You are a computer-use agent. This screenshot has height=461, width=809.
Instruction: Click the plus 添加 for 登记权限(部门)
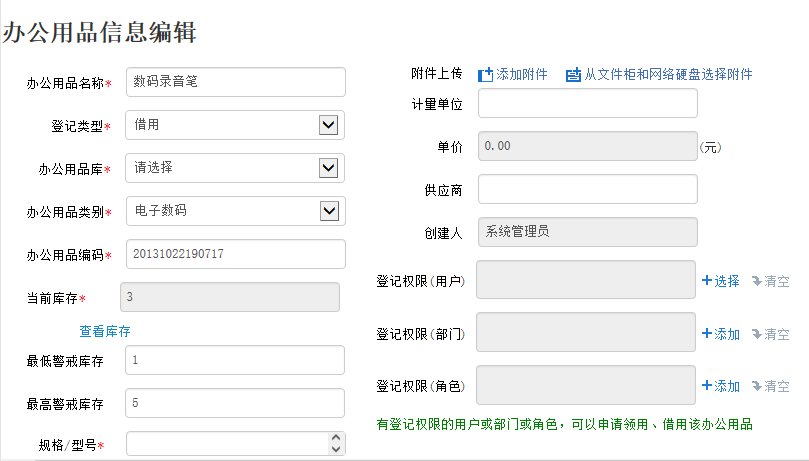click(x=720, y=334)
